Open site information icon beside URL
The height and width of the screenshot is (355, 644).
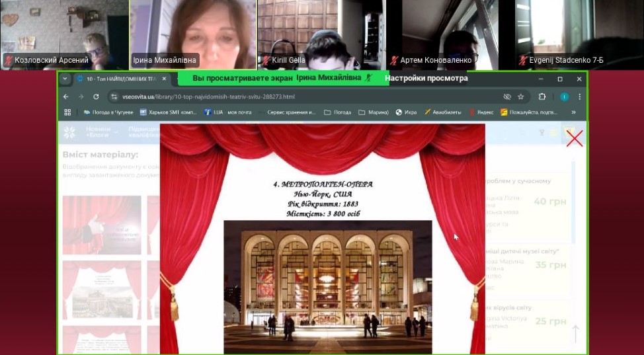(x=114, y=97)
